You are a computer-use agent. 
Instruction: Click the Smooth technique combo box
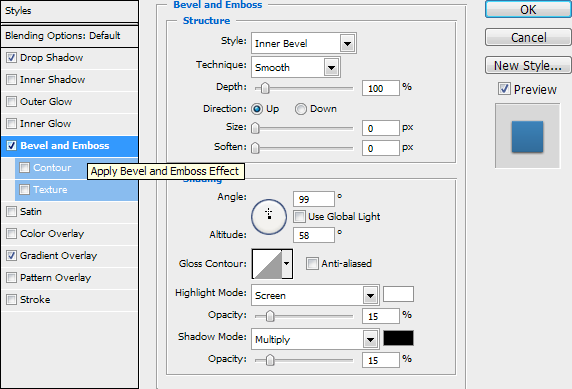coord(295,68)
